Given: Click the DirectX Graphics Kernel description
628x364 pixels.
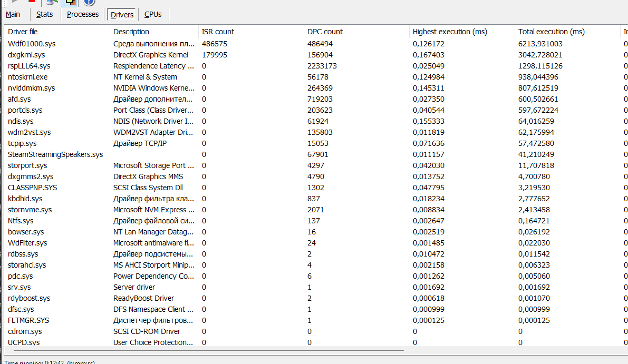Looking at the screenshot, I should (x=151, y=55).
